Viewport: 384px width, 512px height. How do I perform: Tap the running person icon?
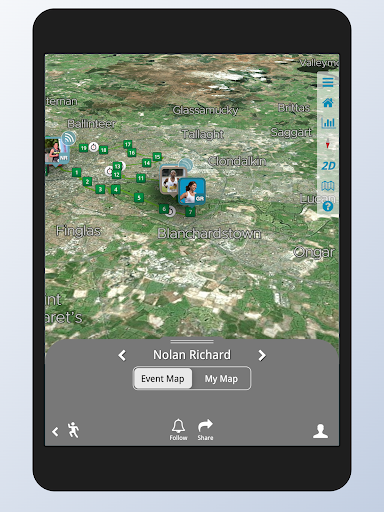point(73,430)
